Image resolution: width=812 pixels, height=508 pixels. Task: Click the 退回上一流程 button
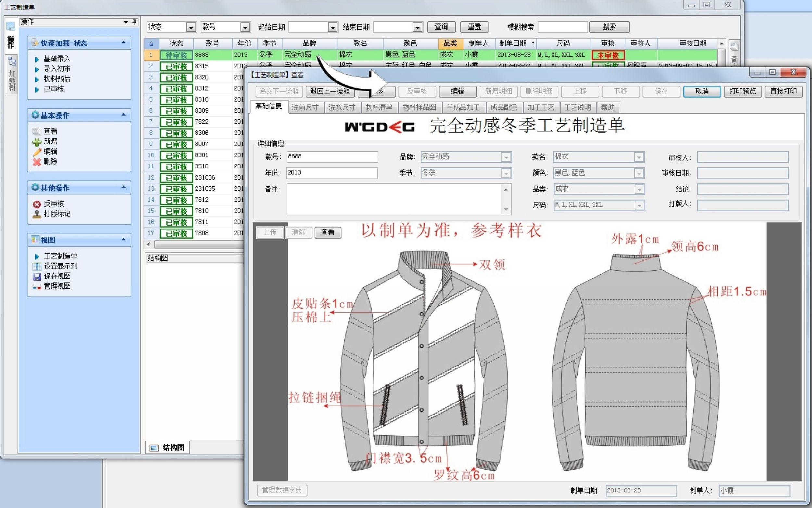tap(329, 92)
